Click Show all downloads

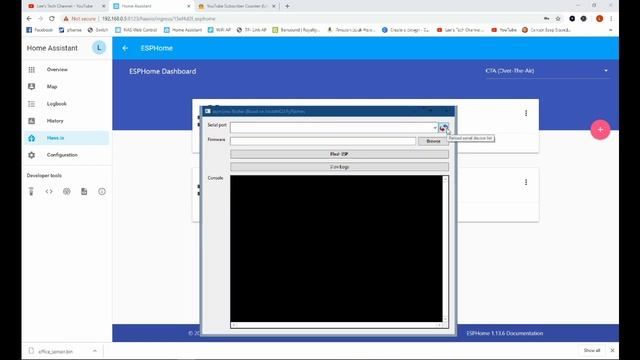(591, 351)
